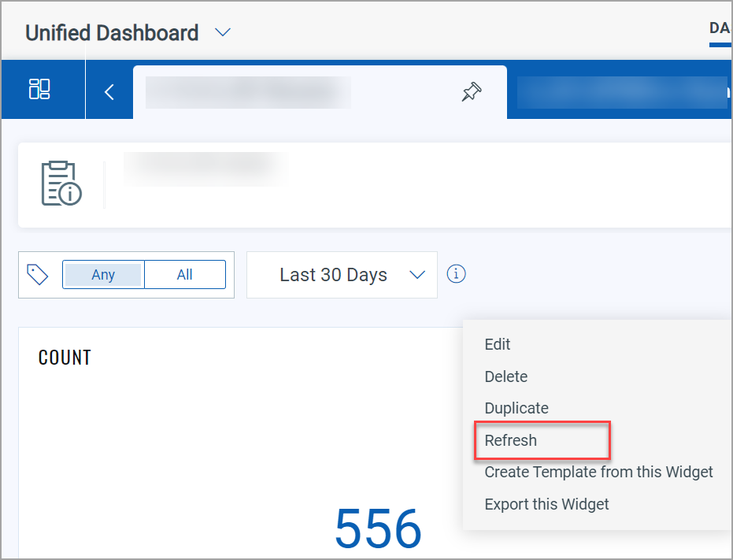This screenshot has width=733, height=560.
Task: Choose Edit from the widget menu
Action: [x=498, y=344]
